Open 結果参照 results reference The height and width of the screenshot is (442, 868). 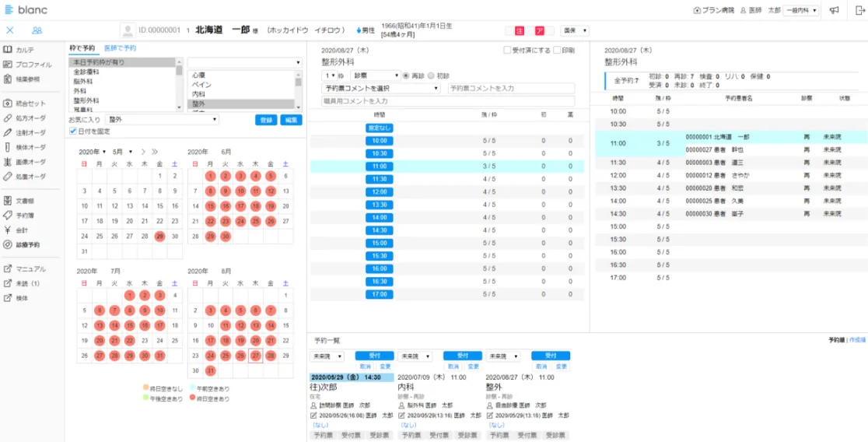[22, 79]
